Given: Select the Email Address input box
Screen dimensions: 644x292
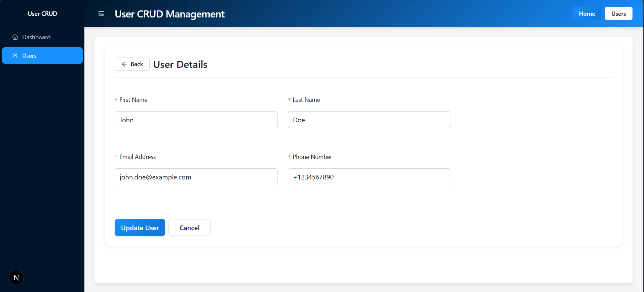Looking at the screenshot, I should (196, 177).
